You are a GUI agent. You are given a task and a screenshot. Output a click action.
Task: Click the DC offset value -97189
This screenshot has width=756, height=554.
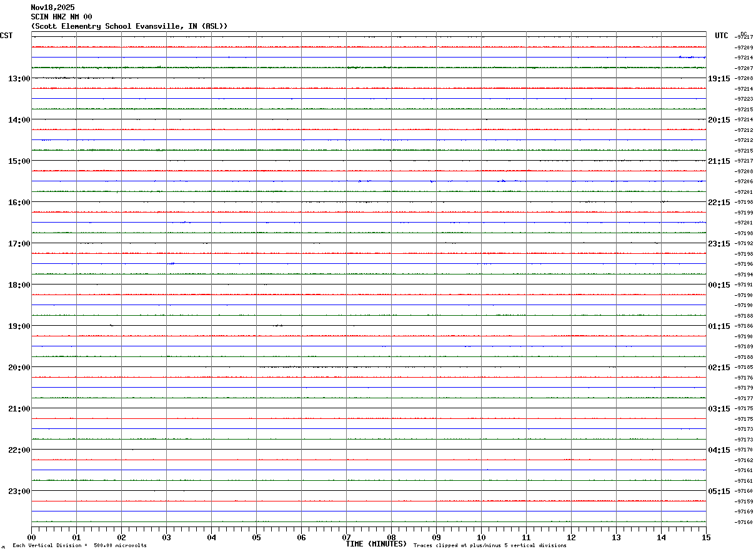click(744, 346)
